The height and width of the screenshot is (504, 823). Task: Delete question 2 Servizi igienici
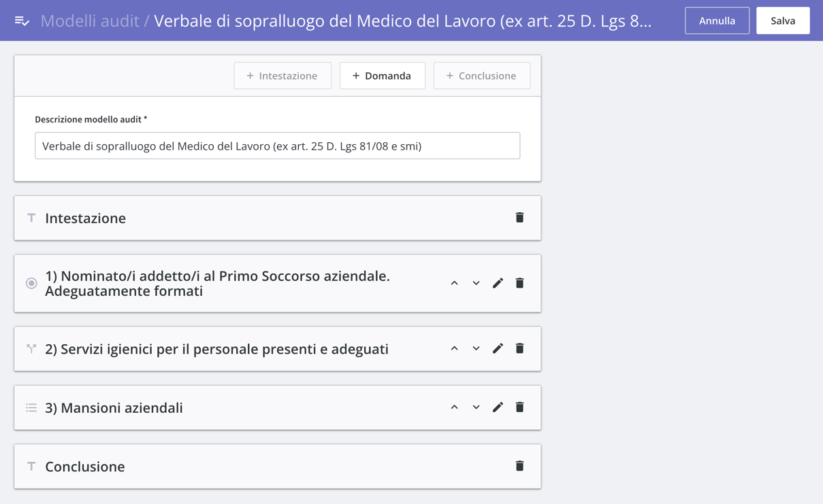pos(519,348)
